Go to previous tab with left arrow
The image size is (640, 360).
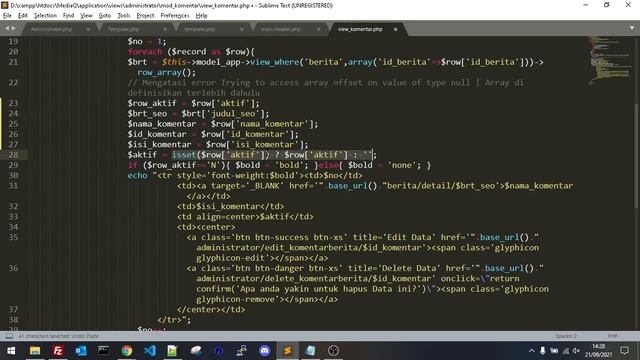[7, 28]
